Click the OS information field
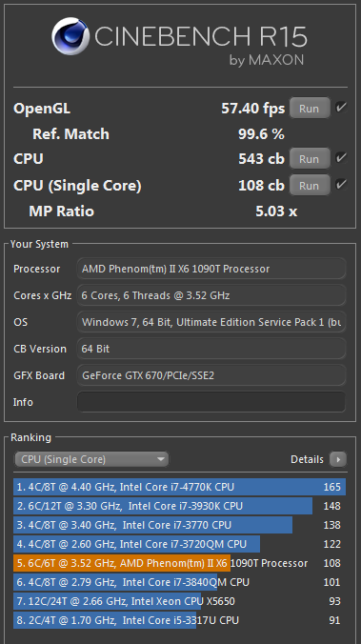Image resolution: width=361 pixels, height=644 pixels. (x=211, y=322)
